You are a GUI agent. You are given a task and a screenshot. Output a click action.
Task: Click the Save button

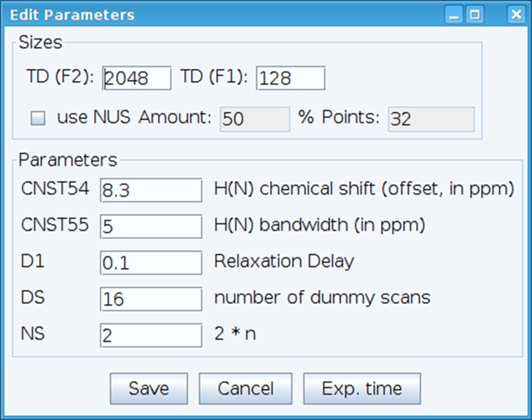pos(149,388)
